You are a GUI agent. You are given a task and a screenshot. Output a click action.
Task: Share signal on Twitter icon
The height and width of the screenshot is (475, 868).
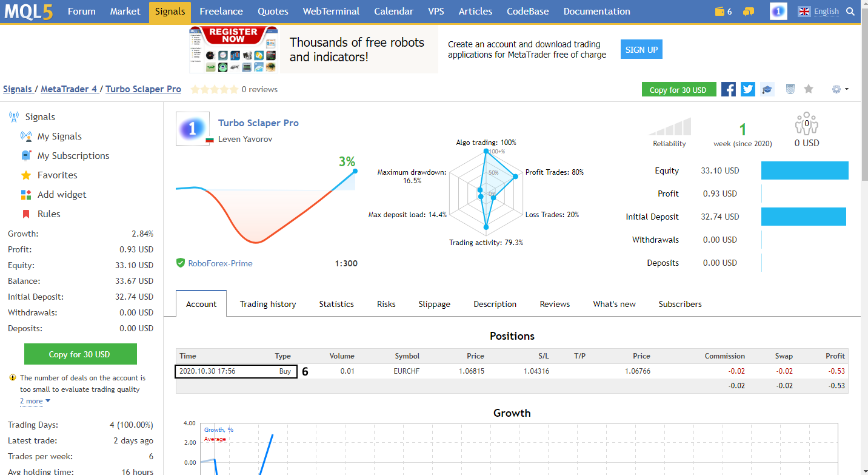pyautogui.click(x=748, y=89)
